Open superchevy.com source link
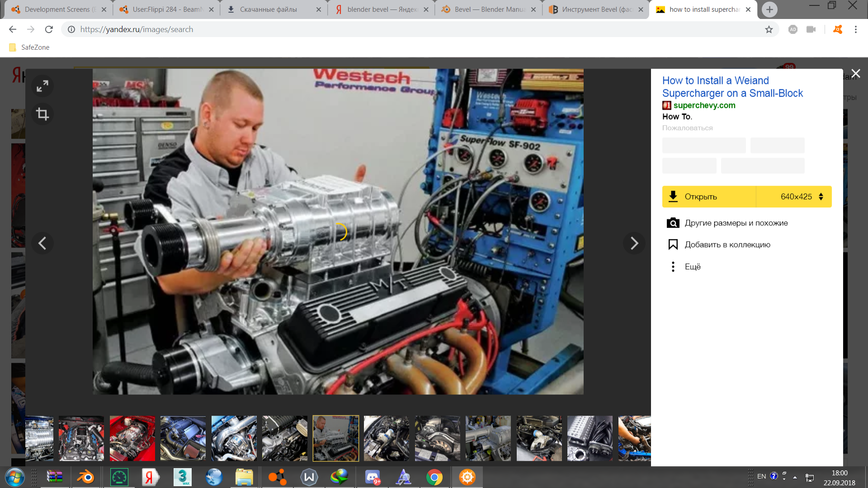 704,105
